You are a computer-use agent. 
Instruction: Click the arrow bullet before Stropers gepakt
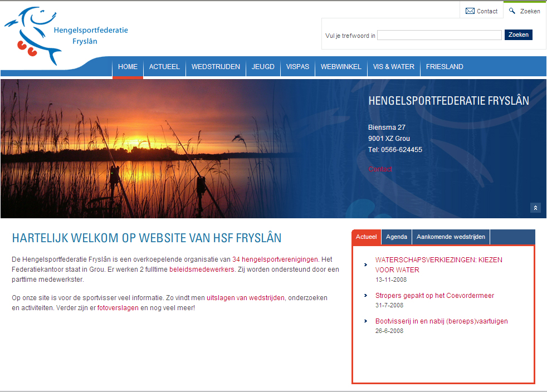pos(365,296)
